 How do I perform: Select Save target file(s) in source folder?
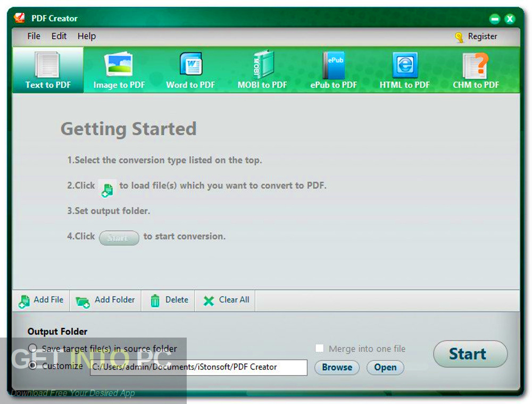tap(32, 348)
